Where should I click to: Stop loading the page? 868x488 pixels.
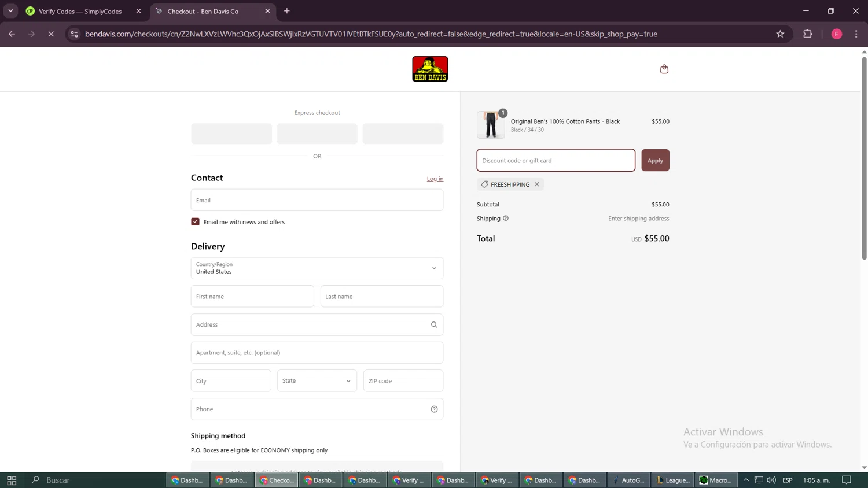point(51,34)
